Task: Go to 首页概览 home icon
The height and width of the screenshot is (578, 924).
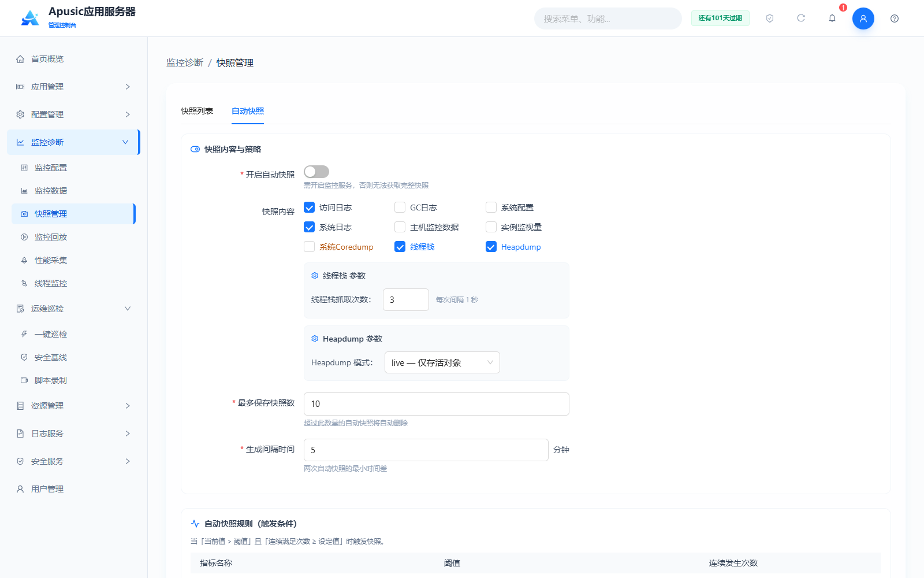Action: click(x=20, y=59)
